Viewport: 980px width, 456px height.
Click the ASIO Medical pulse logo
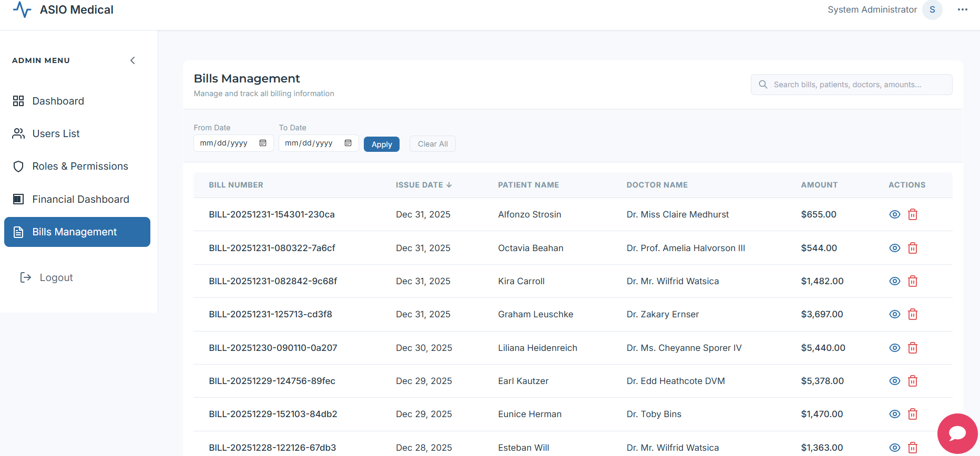pos(22,10)
